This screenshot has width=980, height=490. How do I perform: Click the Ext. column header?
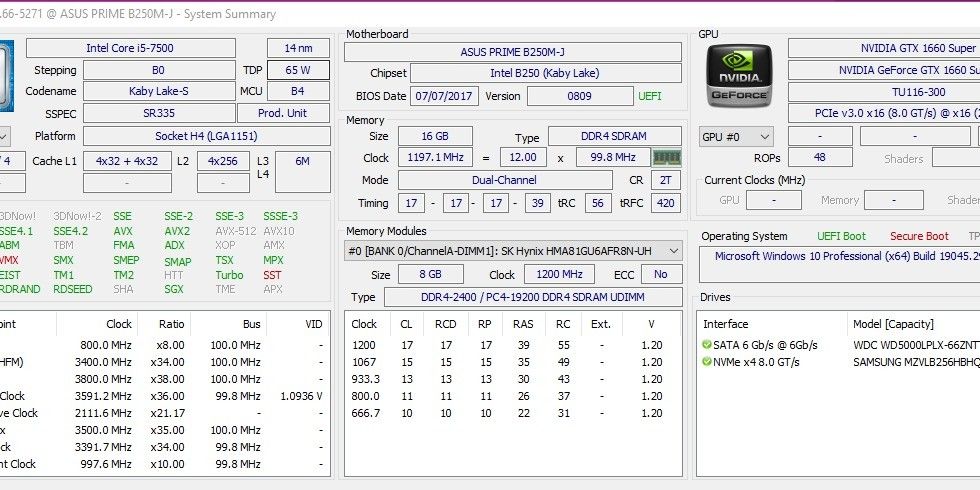coord(602,324)
